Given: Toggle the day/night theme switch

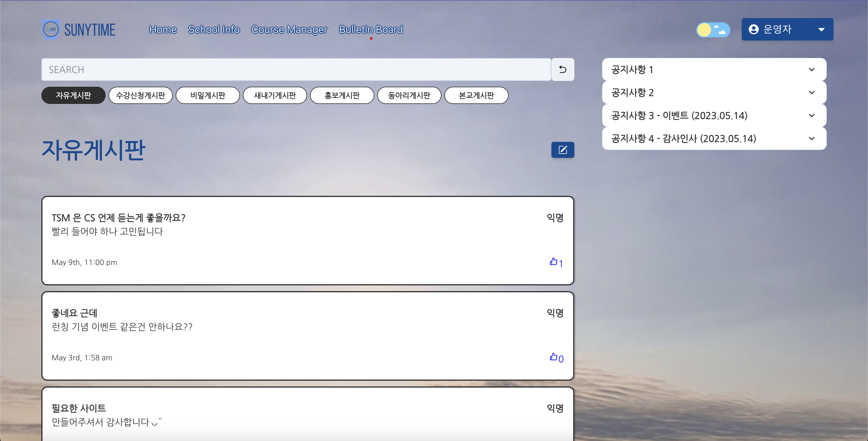Looking at the screenshot, I should click(x=713, y=30).
